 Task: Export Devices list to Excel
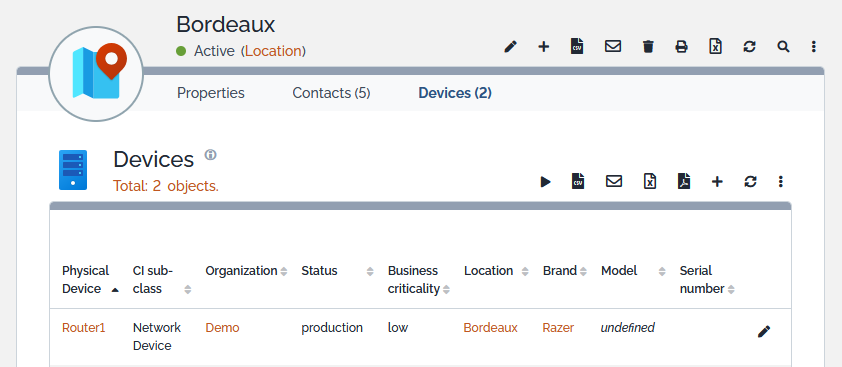(650, 181)
